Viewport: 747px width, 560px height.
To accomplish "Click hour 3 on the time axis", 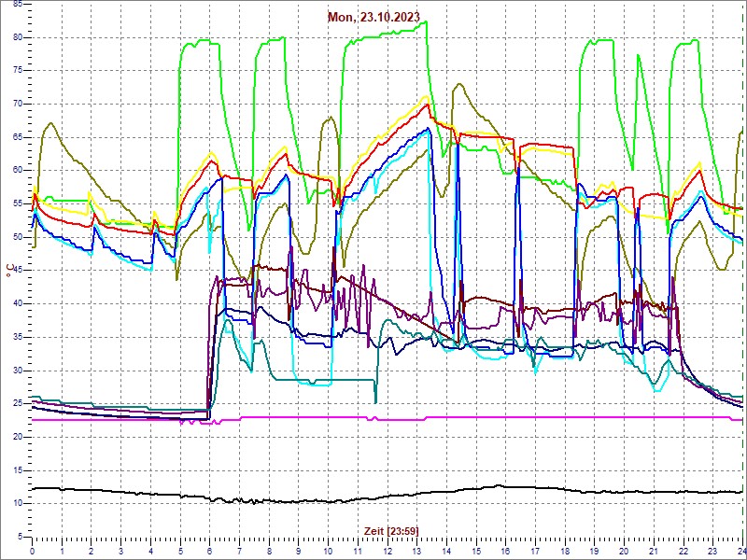I will point(120,551).
